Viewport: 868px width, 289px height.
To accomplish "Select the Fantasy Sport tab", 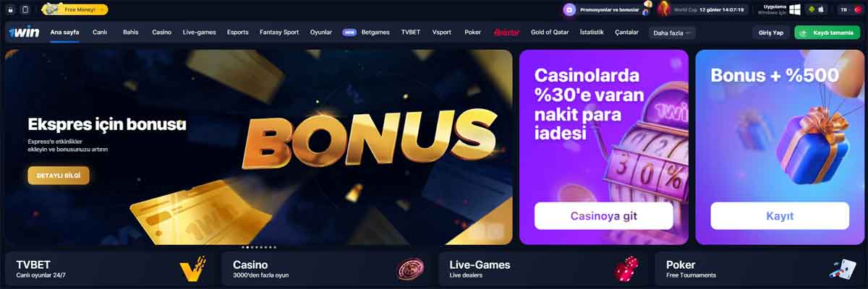I will point(279,33).
